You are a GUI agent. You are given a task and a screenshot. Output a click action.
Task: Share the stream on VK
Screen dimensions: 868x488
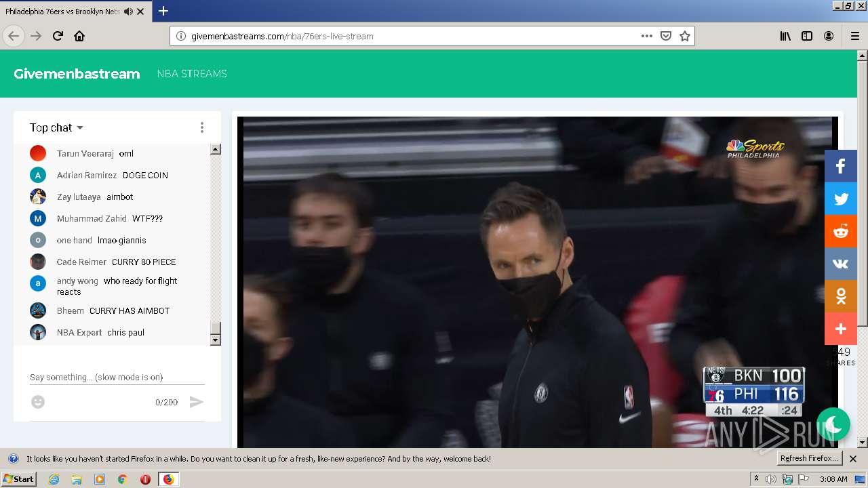click(841, 264)
